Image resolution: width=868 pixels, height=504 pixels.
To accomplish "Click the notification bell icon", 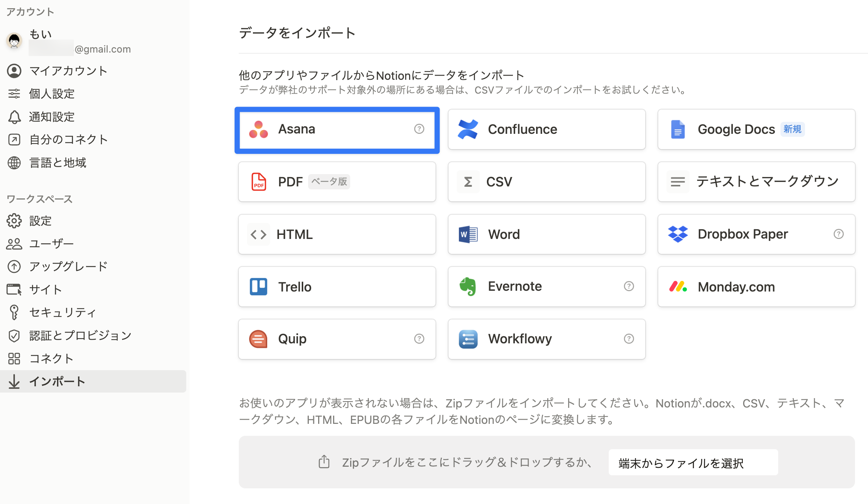I will (14, 117).
